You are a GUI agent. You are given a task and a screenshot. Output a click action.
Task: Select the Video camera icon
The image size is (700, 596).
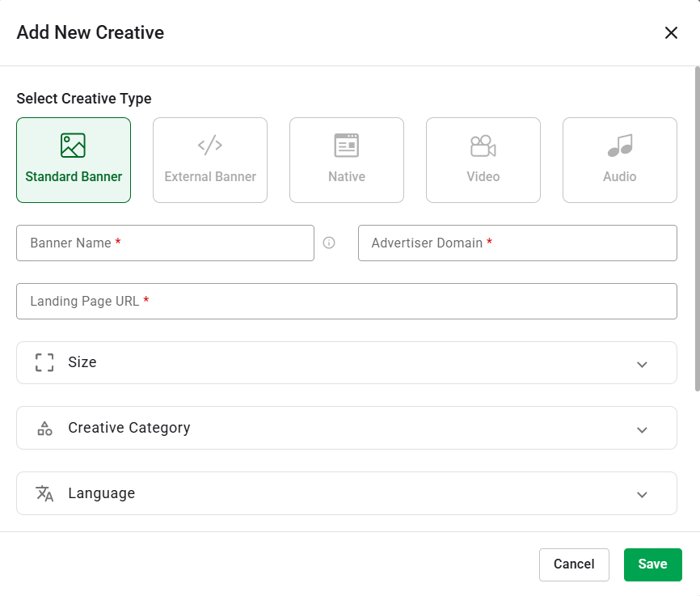click(483, 146)
